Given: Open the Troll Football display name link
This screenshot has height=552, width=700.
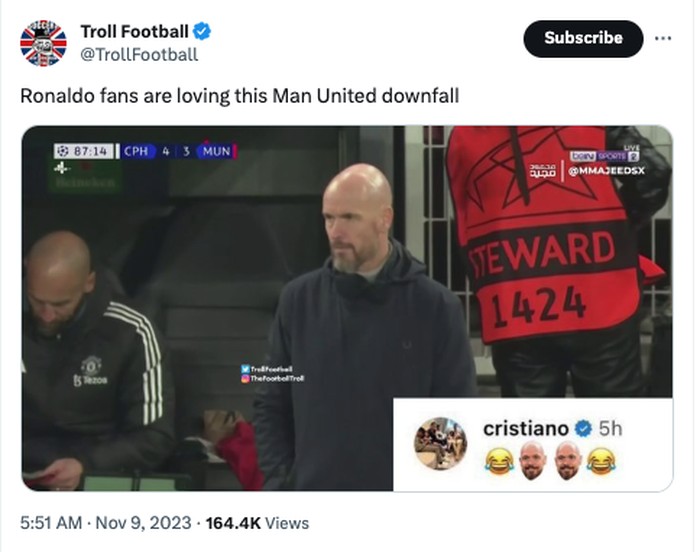Looking at the screenshot, I should [134, 32].
